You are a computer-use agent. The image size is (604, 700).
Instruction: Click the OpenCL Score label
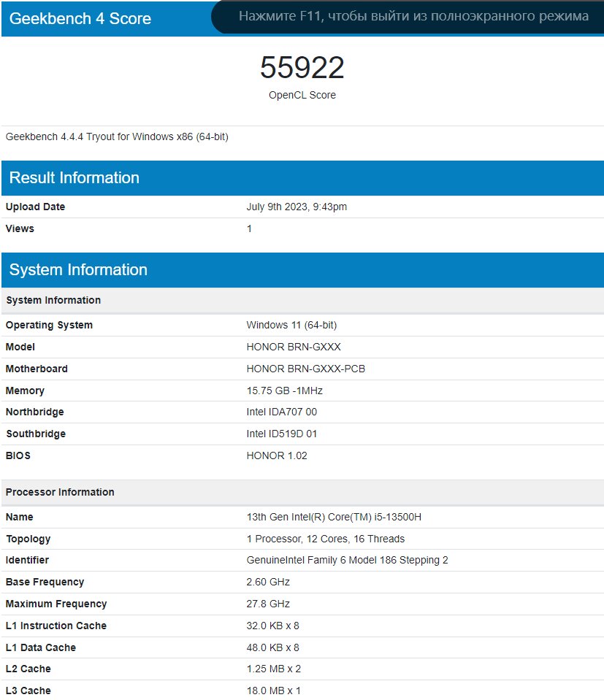302,95
